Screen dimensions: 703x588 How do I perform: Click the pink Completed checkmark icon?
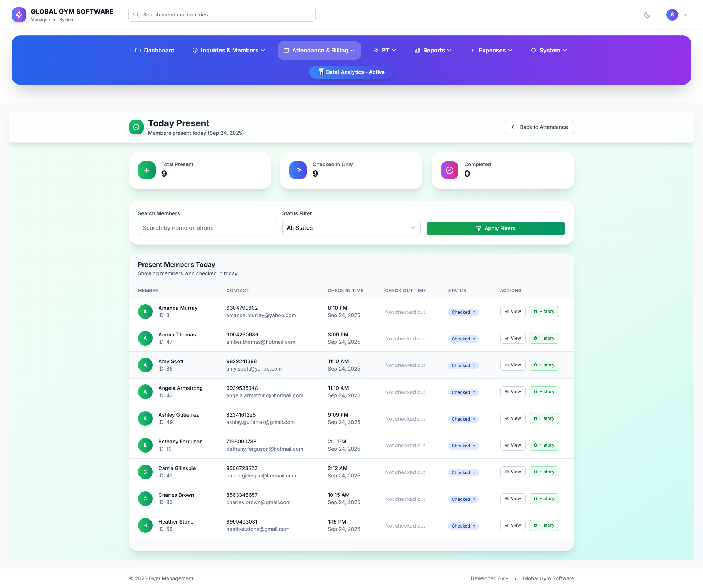(449, 170)
